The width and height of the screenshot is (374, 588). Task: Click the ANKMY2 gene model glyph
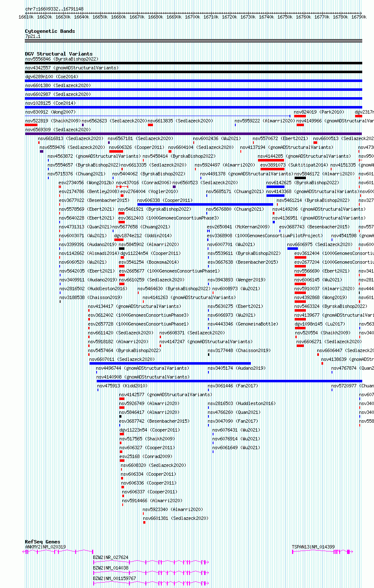point(58,551)
